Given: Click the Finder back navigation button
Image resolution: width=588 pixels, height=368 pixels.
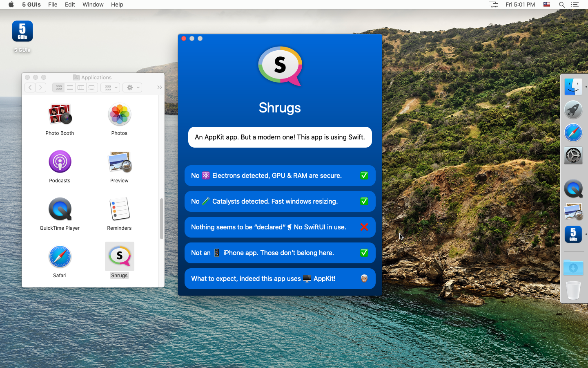Looking at the screenshot, I should [30, 87].
